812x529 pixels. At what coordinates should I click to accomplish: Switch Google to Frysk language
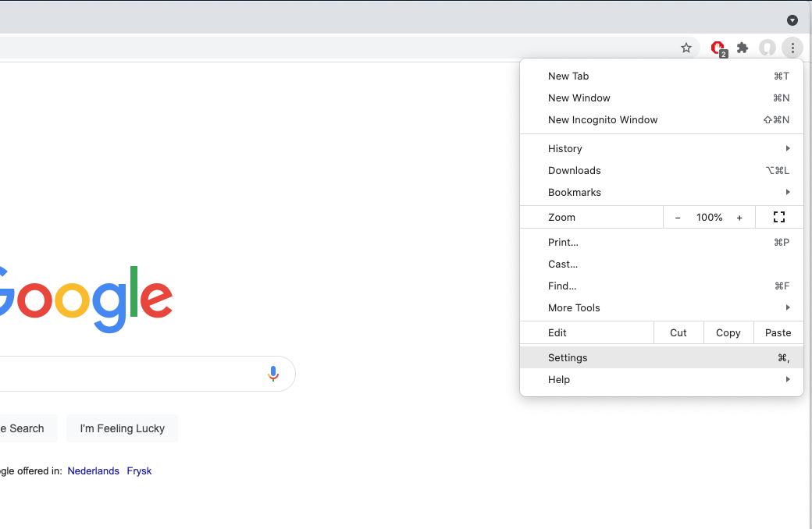[139, 471]
